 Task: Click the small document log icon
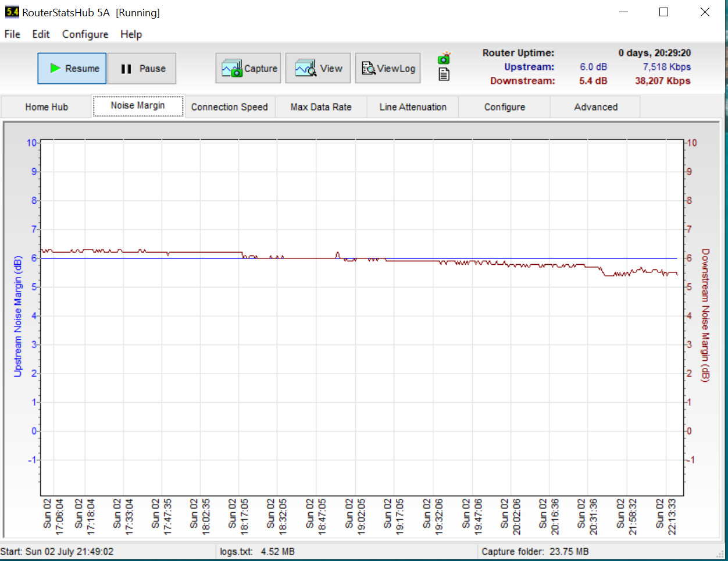click(x=444, y=74)
